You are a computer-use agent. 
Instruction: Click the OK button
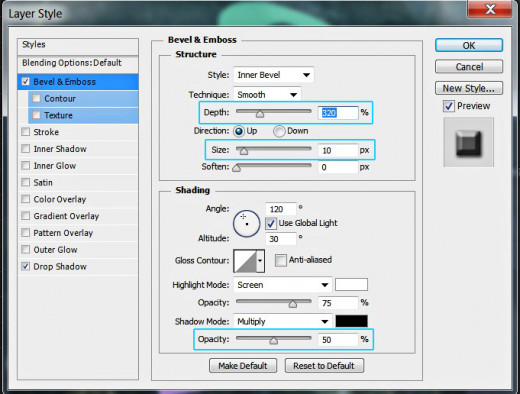469,45
